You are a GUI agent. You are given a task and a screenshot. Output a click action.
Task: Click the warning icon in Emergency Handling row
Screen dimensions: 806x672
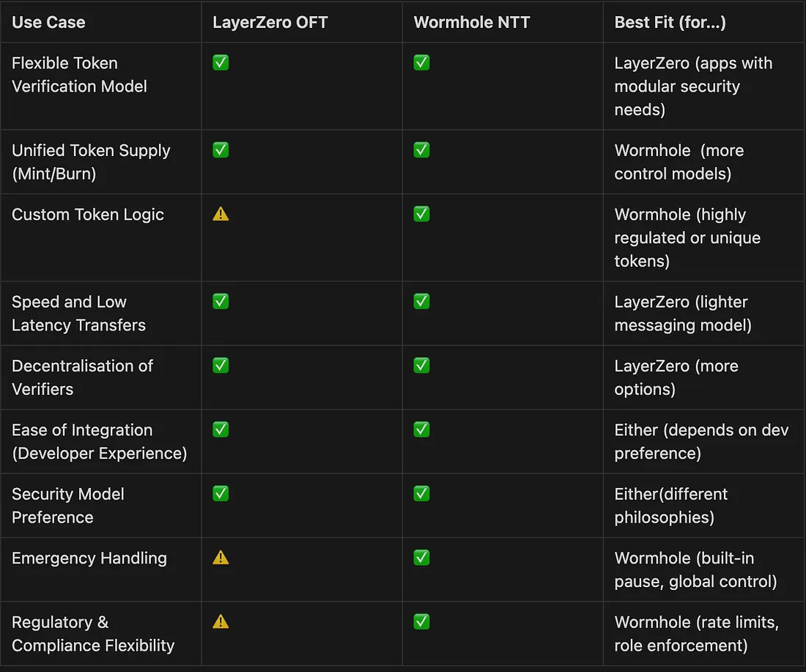click(221, 558)
